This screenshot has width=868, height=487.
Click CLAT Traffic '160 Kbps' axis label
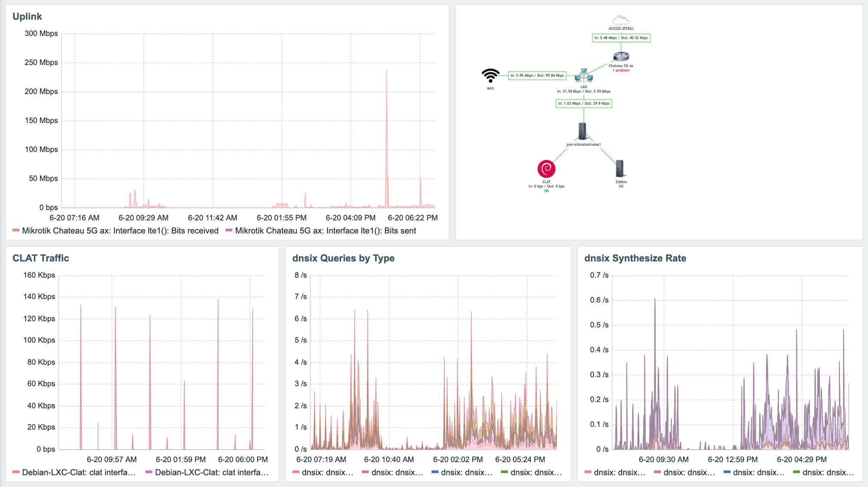pyautogui.click(x=39, y=275)
